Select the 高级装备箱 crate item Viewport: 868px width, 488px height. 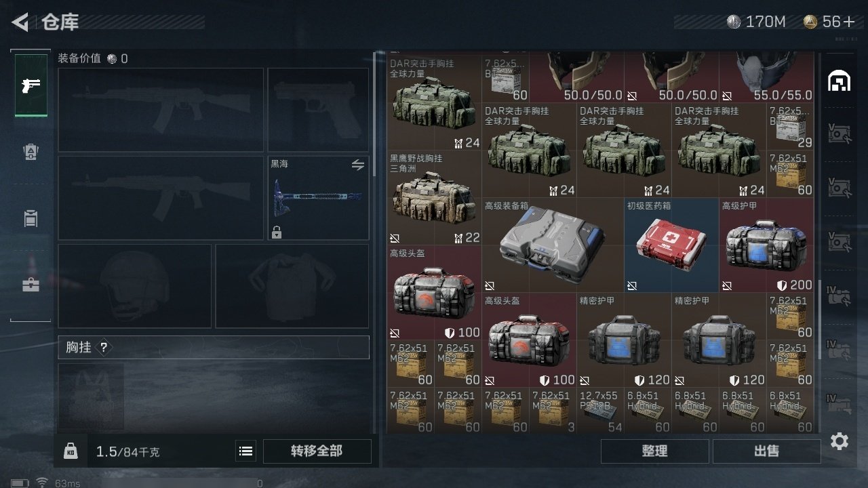pos(553,245)
